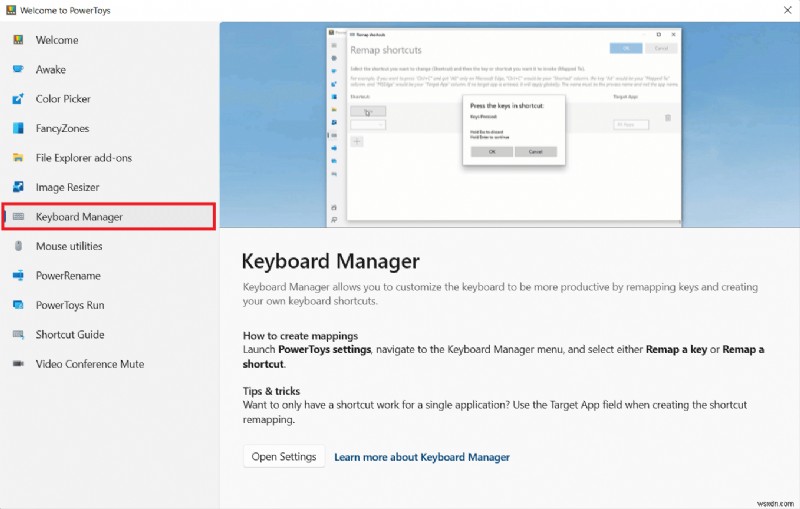Open the FancyZones overview
This screenshot has width=800, height=509.
(62, 129)
